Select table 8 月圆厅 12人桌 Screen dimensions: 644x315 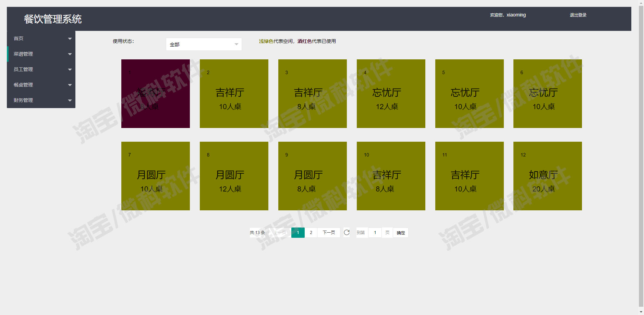point(234,176)
